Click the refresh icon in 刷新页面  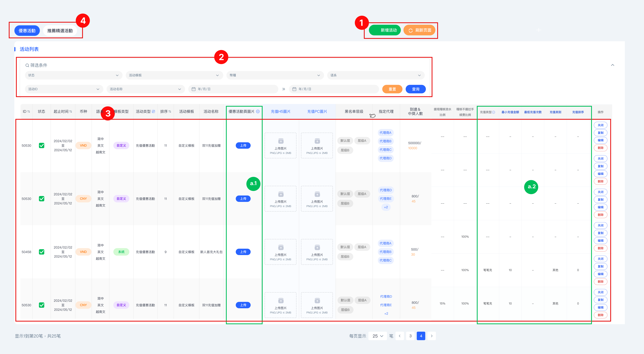tap(410, 30)
